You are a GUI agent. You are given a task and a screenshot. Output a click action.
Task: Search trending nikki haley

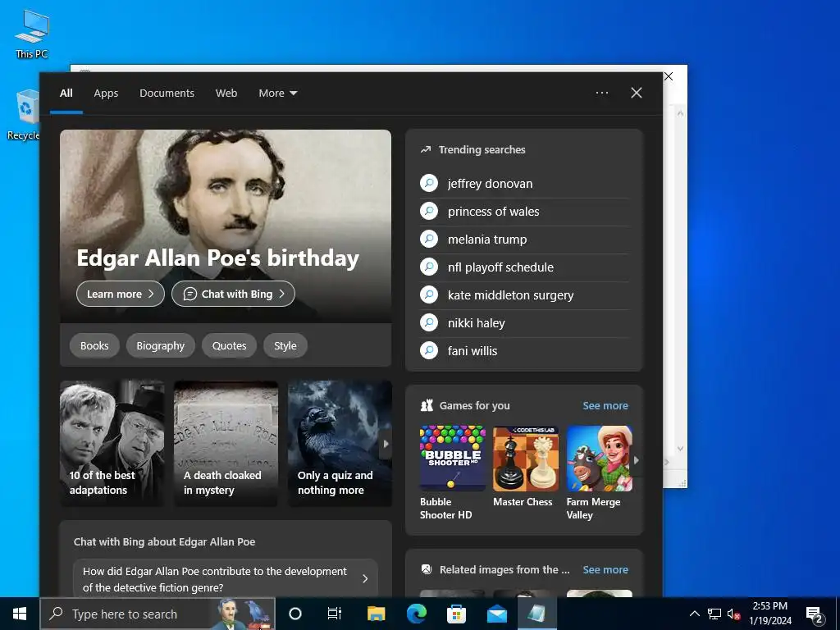point(524,323)
